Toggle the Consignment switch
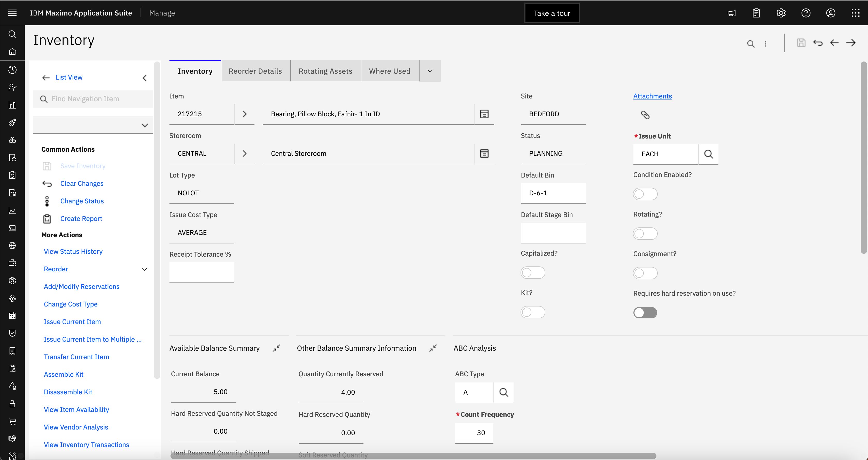Screen dimensions: 868x460 coord(645,273)
